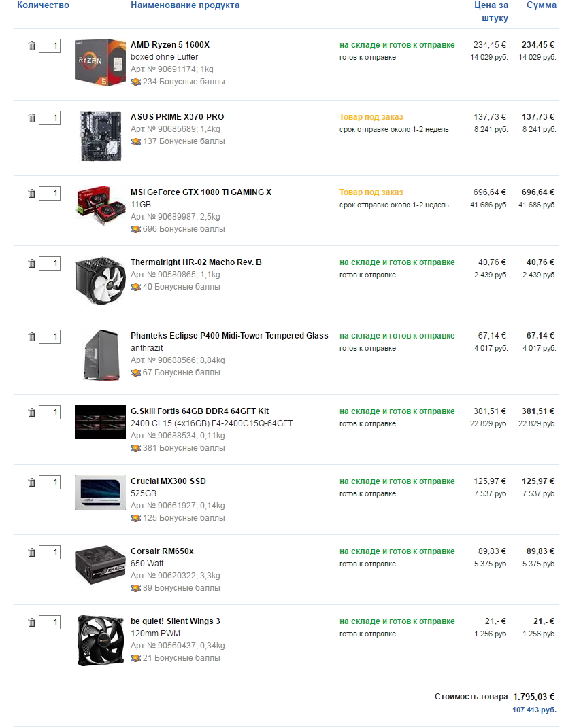Screen dimensions: 564x728
Task: Click bonus points icon under AMD Ryzen 5
Action: pos(136,82)
